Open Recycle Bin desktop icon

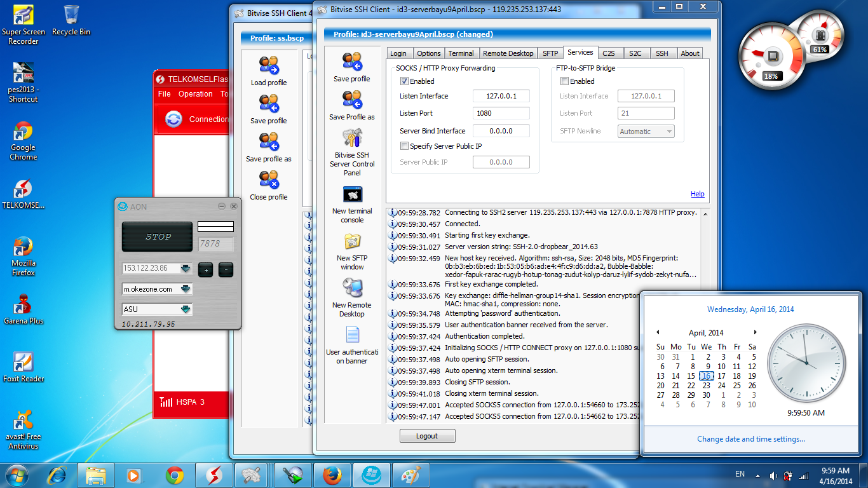coord(71,20)
